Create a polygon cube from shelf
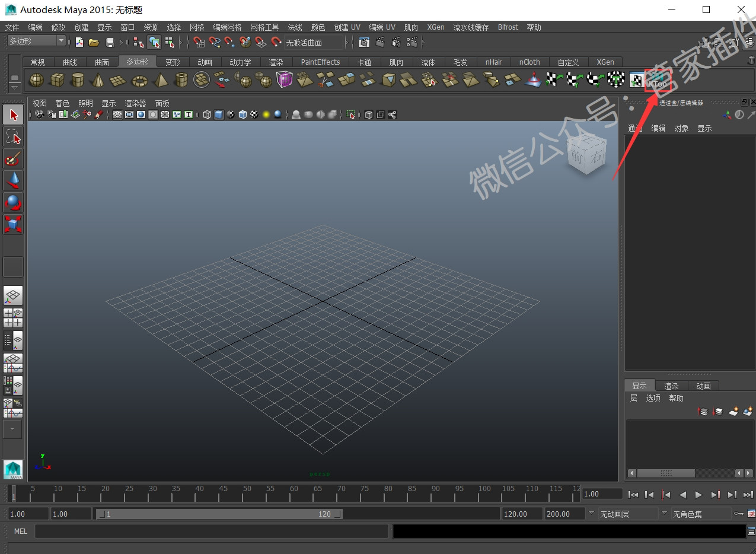756x554 pixels. (x=57, y=79)
